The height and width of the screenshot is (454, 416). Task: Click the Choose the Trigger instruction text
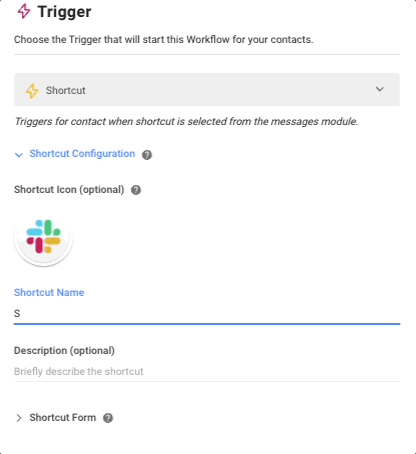164,40
